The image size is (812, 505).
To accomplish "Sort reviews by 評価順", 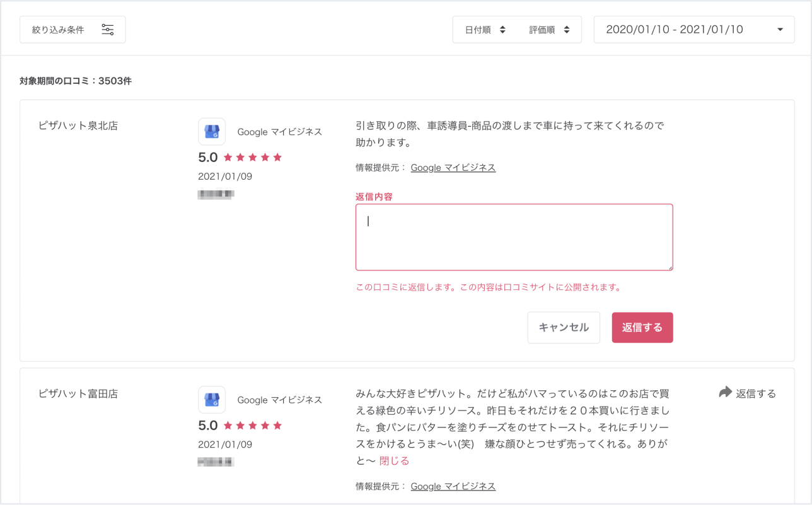I will pos(549,30).
